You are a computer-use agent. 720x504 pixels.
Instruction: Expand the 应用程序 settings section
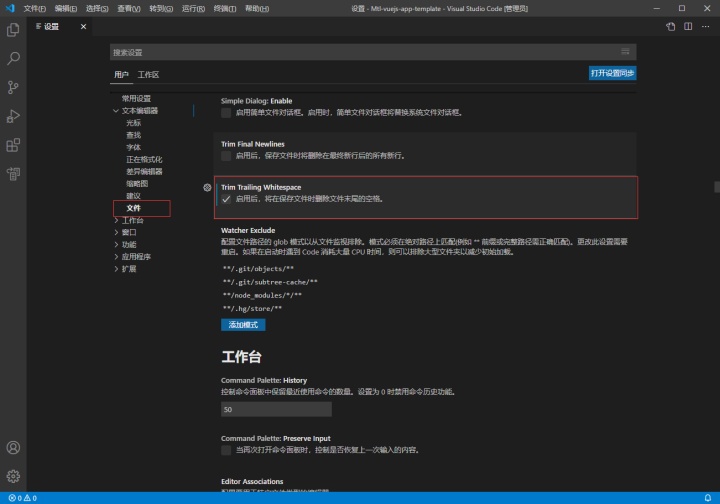pos(116,257)
